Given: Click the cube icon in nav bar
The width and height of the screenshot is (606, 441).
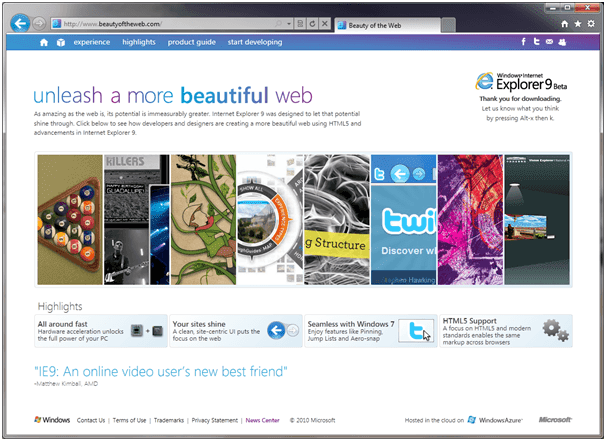Looking at the screenshot, I should point(61,42).
